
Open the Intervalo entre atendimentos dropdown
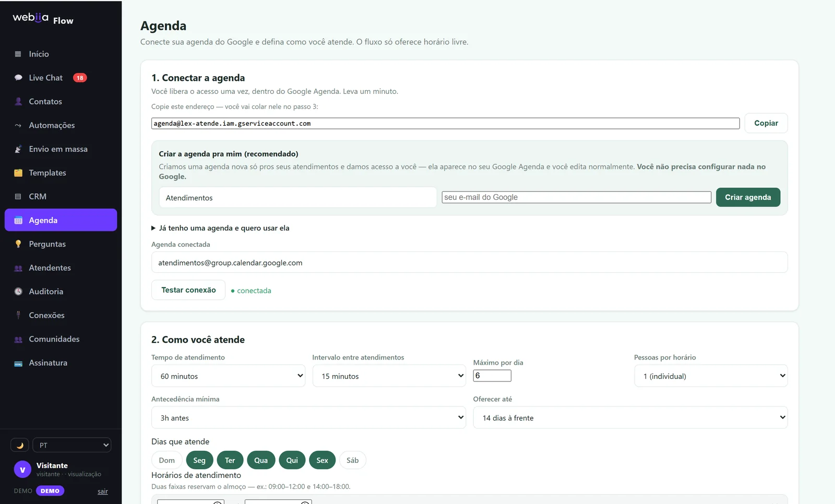389,376
